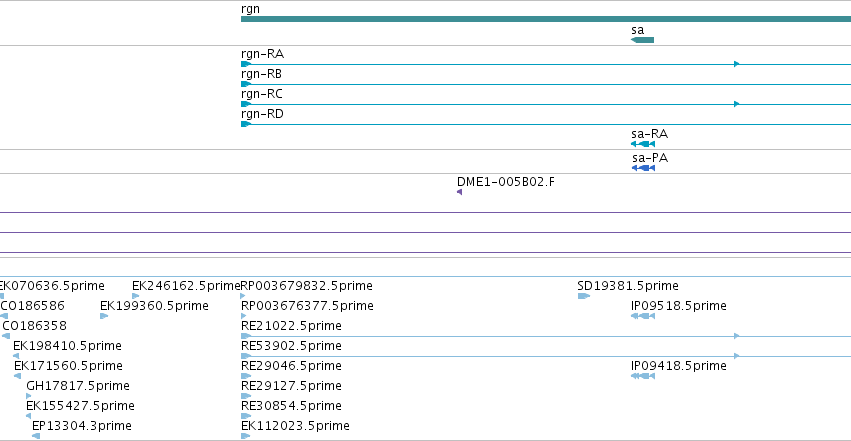Select the GH17817.5prime arrow glyph
851x441 pixels.
click(29, 396)
